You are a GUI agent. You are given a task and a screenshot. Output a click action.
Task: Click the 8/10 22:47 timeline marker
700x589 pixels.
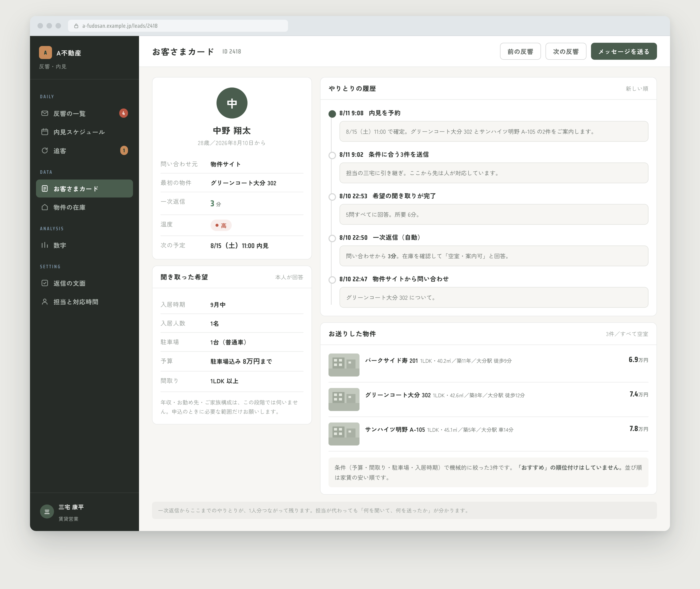[332, 279]
